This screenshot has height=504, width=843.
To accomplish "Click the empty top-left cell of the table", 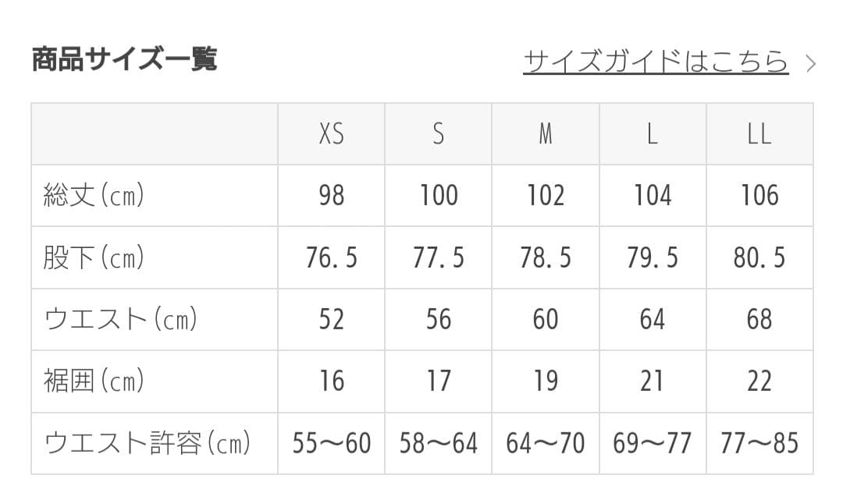I will (x=152, y=133).
